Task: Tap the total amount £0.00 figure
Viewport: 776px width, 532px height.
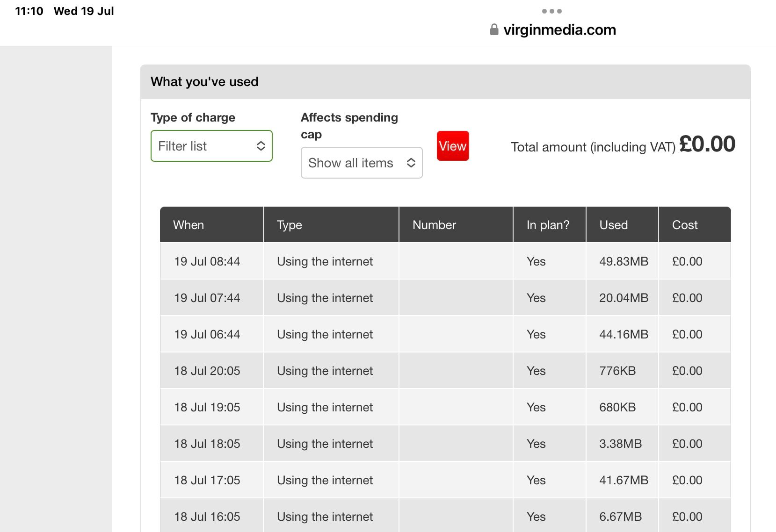Action: (707, 144)
